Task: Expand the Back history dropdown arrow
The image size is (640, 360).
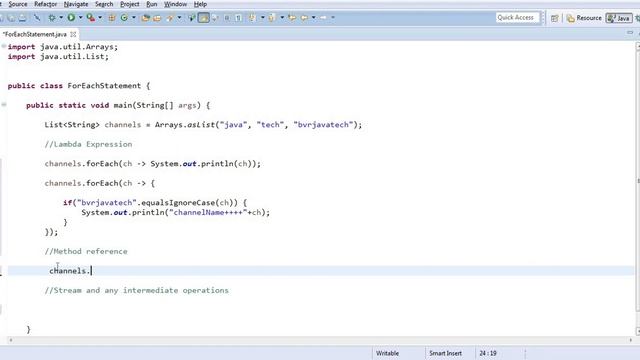Action: (313, 18)
